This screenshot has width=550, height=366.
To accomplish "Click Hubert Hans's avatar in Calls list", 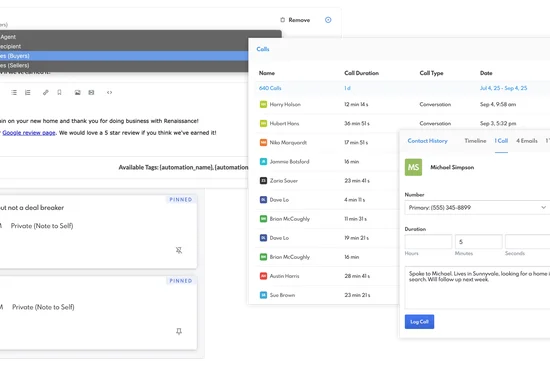I will [263, 124].
